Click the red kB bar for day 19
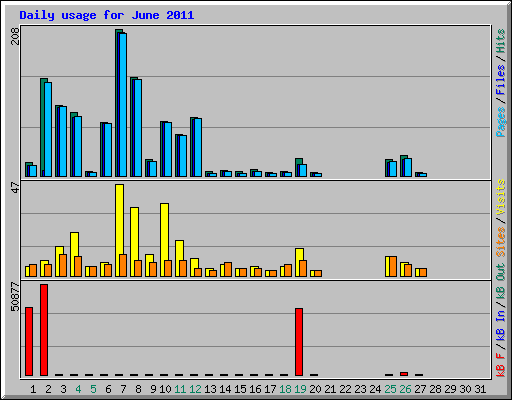The height and width of the screenshot is (400, 512). [x=299, y=342]
